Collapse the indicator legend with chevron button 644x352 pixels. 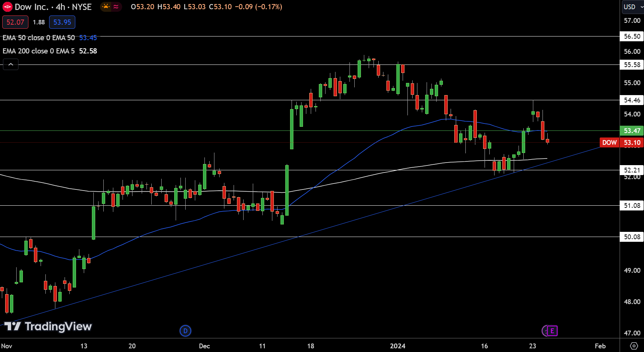pyautogui.click(x=11, y=65)
